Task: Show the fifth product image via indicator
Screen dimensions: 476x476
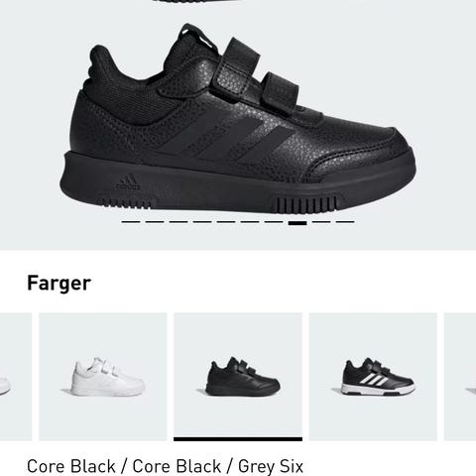Action: pos(226,222)
